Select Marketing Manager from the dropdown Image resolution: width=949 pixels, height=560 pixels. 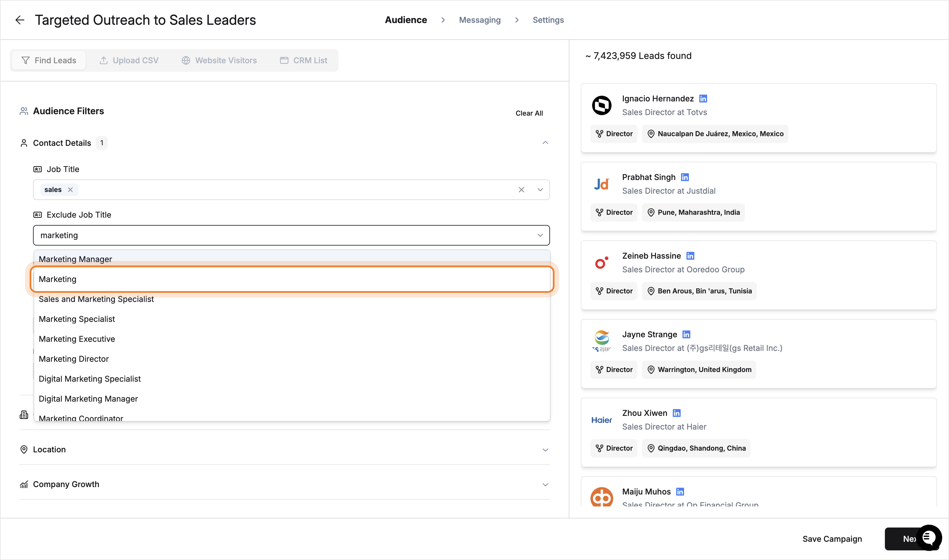click(x=292, y=259)
